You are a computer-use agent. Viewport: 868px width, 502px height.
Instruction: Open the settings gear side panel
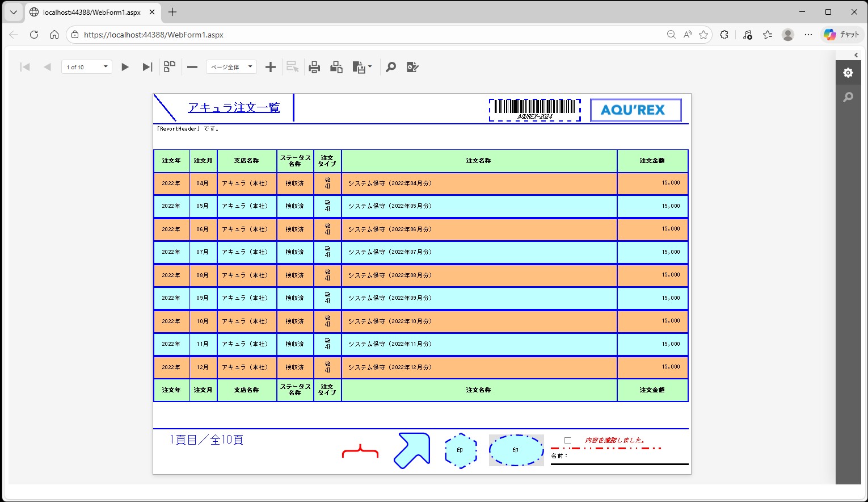[848, 73]
